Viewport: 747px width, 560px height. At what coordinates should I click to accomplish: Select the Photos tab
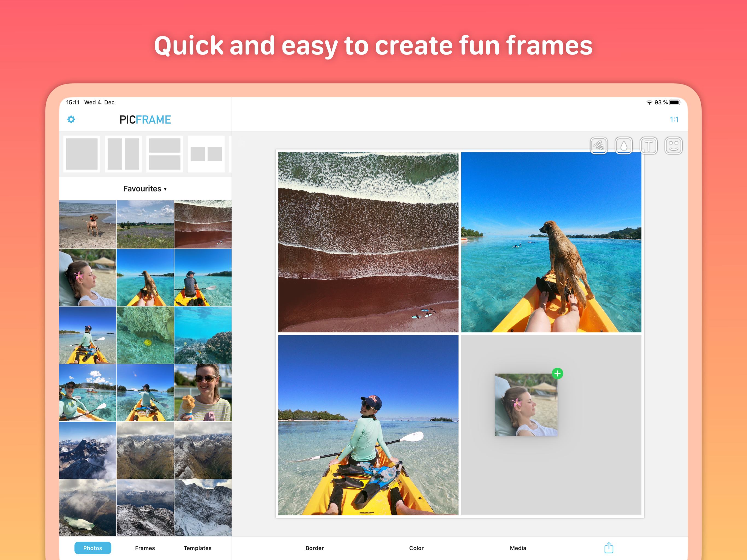pyautogui.click(x=92, y=548)
